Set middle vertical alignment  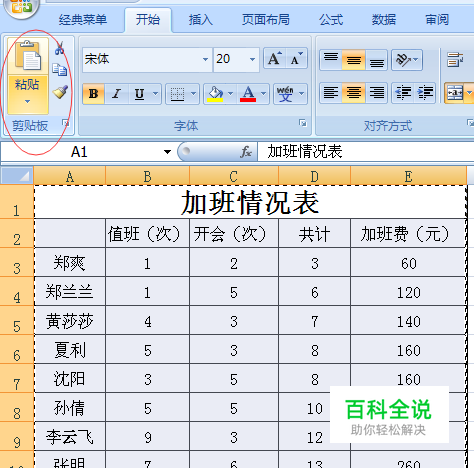click(x=354, y=60)
